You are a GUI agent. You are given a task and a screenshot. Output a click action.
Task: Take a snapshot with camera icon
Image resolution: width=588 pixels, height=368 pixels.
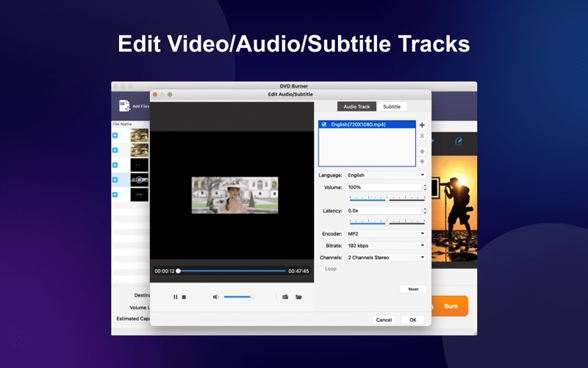(285, 297)
